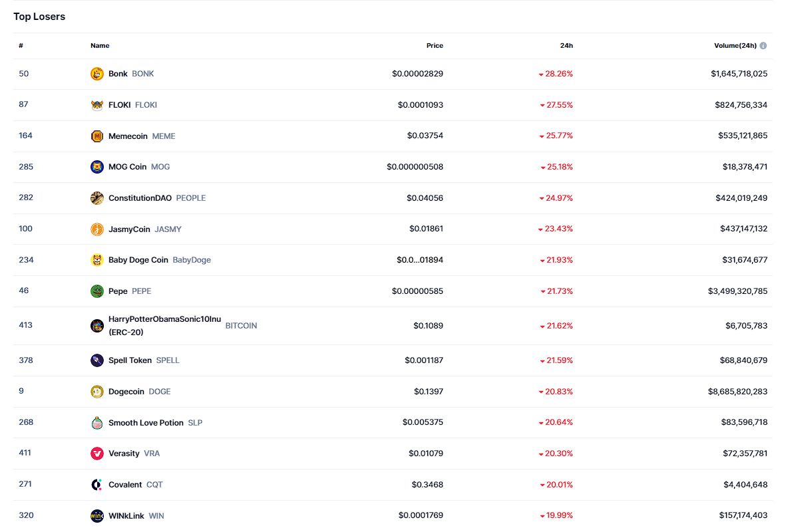Click the Bonk coin logo icon
The image size is (812, 530).
97,74
